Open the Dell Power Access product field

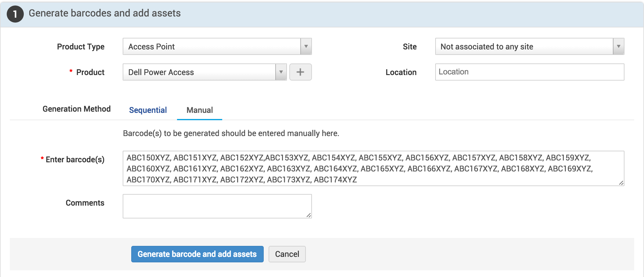(x=199, y=72)
